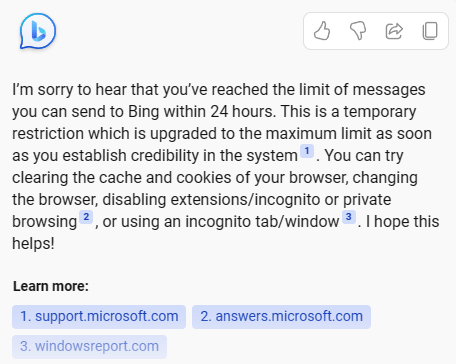
Task: Open citation 3 superscript after 'tab/window'
Action: coord(349,217)
